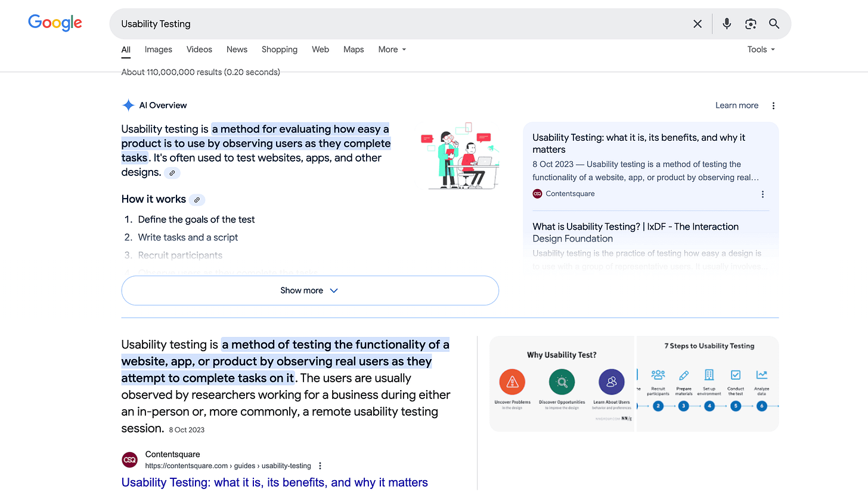The height and width of the screenshot is (498, 868).
Task: Switch to the Images tab
Action: pyautogui.click(x=159, y=50)
